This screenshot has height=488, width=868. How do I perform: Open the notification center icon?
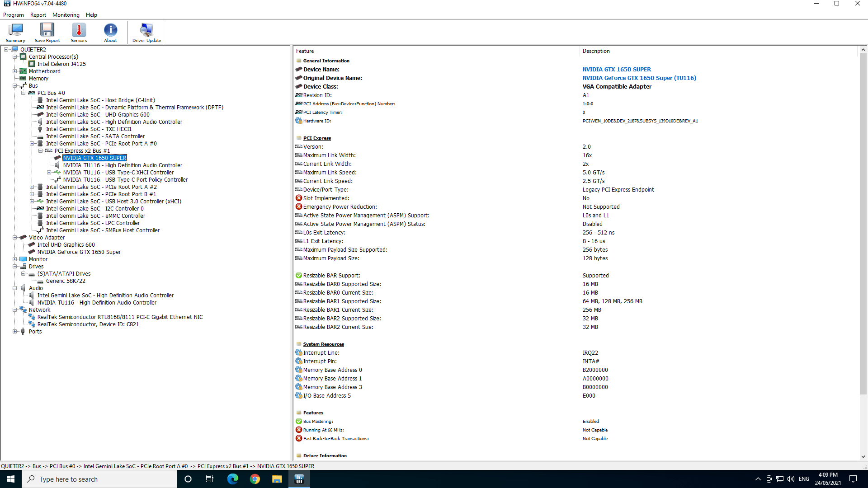pos(853,479)
